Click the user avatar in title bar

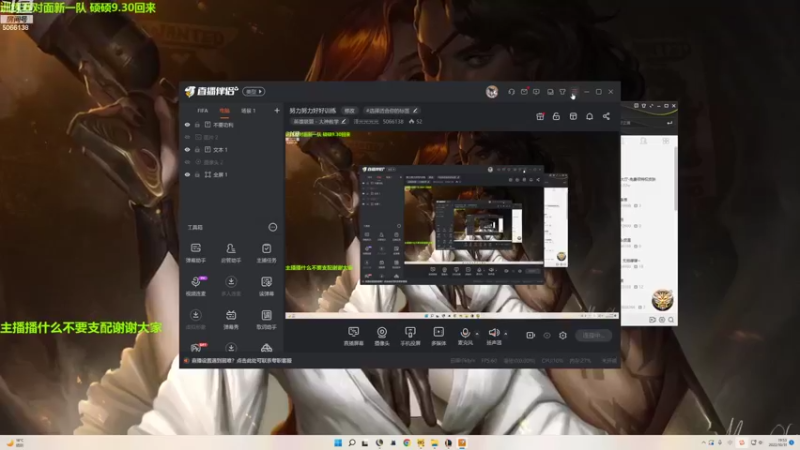[x=492, y=92]
